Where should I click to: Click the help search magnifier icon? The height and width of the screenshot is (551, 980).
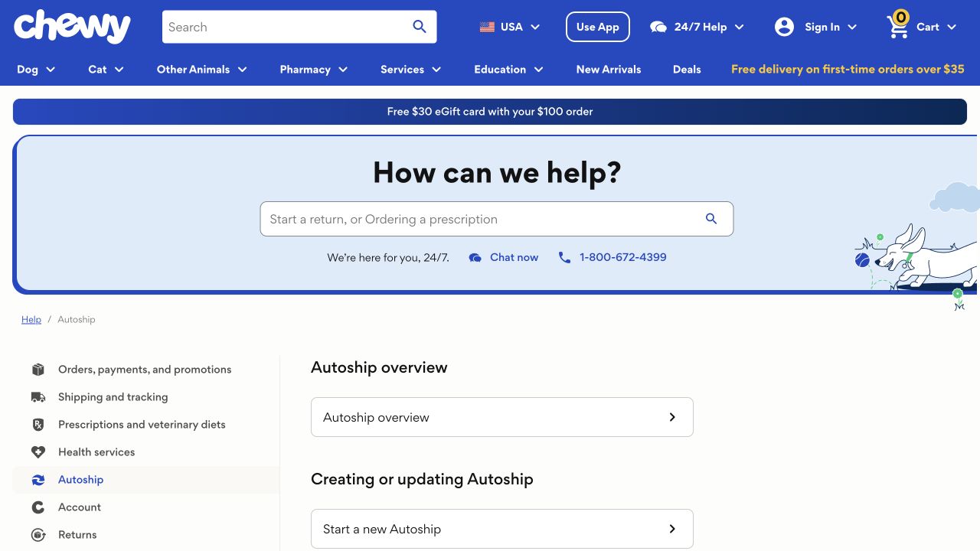[x=711, y=219]
